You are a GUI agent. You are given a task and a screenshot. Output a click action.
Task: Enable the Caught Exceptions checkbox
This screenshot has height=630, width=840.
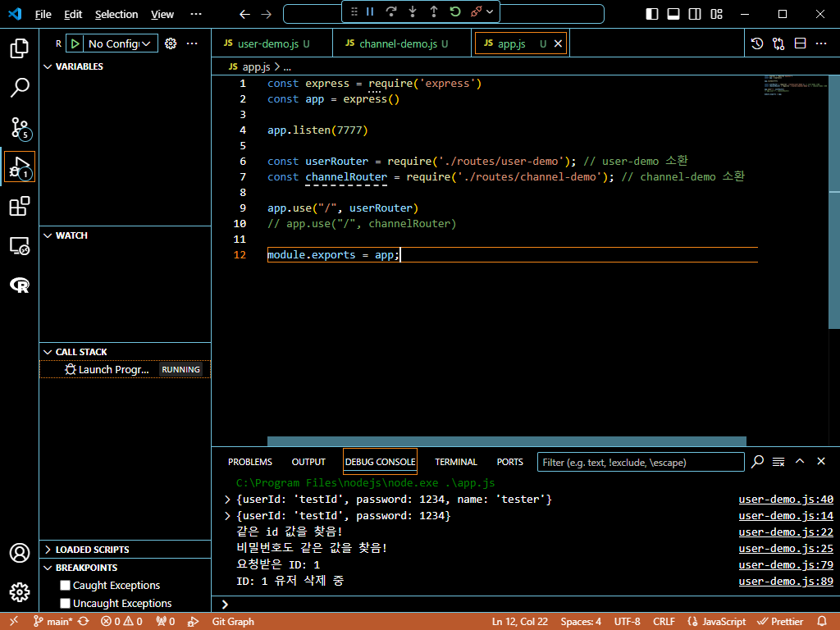coord(66,585)
